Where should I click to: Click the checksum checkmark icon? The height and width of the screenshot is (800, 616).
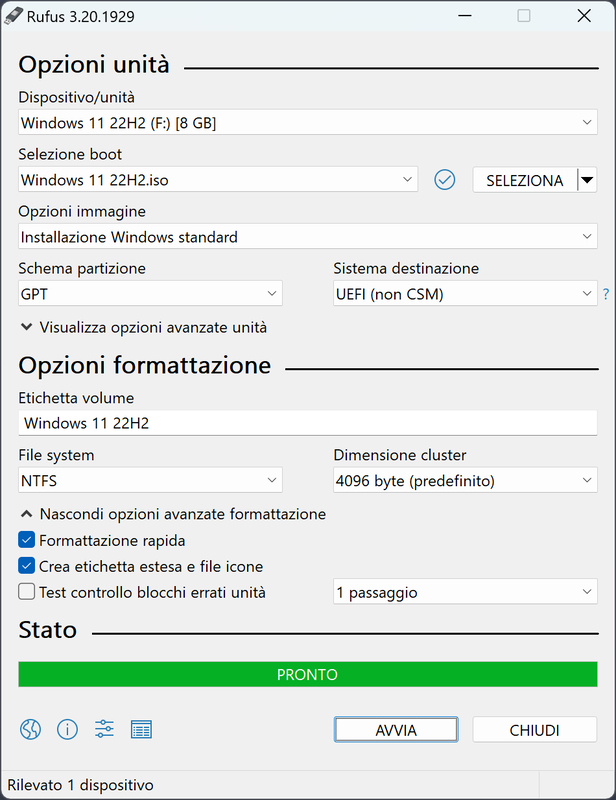coord(445,180)
